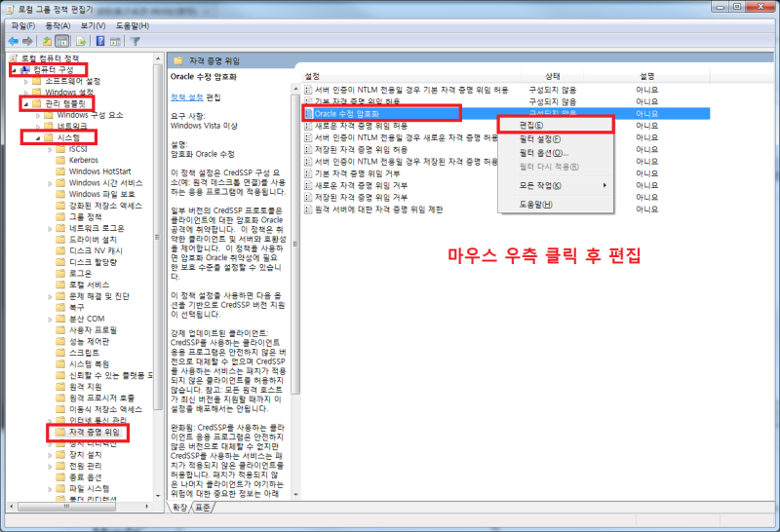
Task: Collapse the 컴퓨터 구성 tree node
Action: click(x=14, y=70)
